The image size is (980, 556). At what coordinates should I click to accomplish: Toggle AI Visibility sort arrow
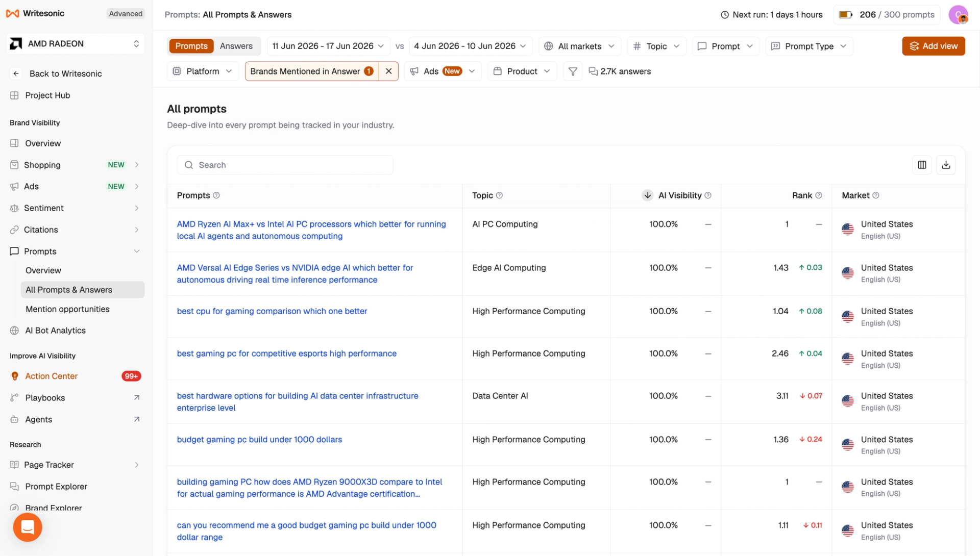pyautogui.click(x=647, y=195)
